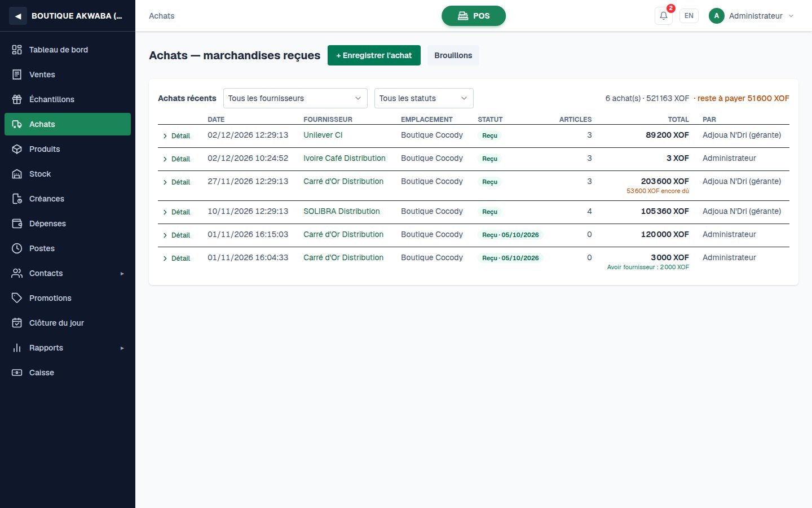Click the Promotions tag icon
The image size is (812, 508).
pyautogui.click(x=17, y=298)
